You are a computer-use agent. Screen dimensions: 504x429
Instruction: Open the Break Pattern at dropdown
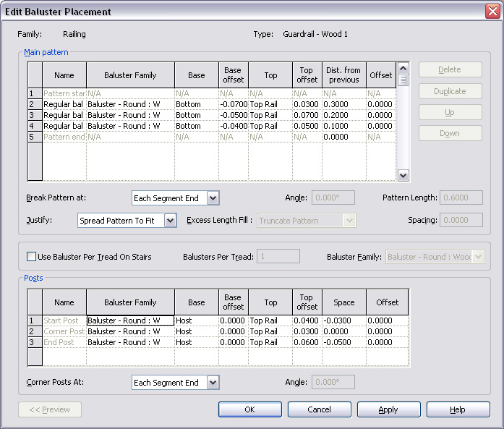tap(213, 198)
